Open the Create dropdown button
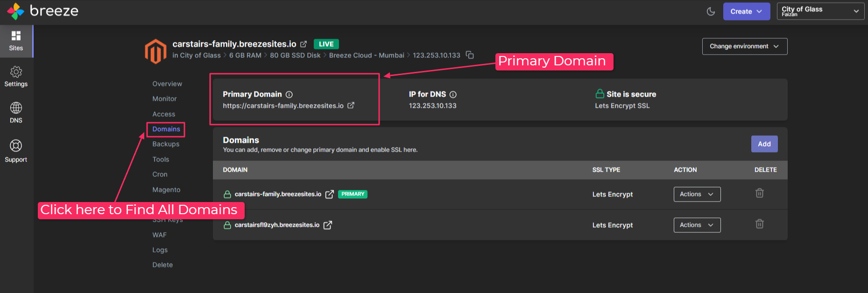This screenshot has height=293, width=868. point(746,11)
